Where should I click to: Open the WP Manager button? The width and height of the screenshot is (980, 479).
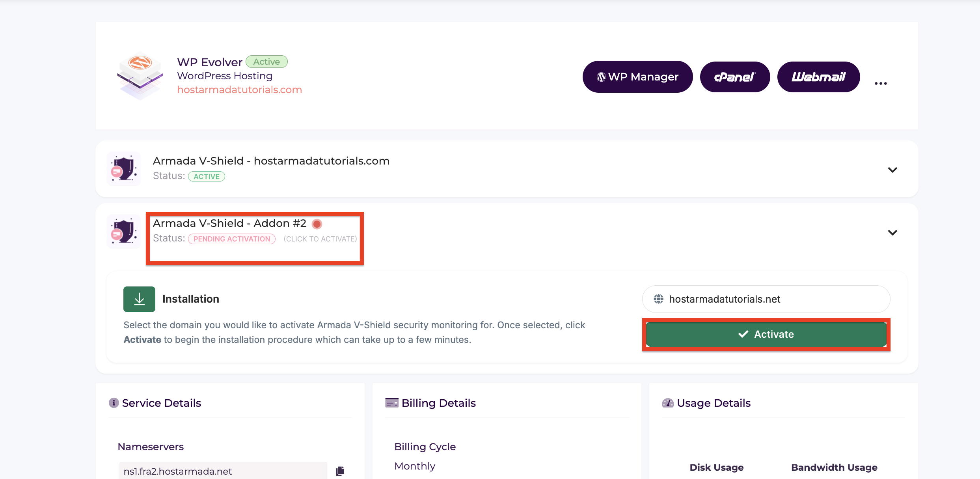tap(637, 77)
